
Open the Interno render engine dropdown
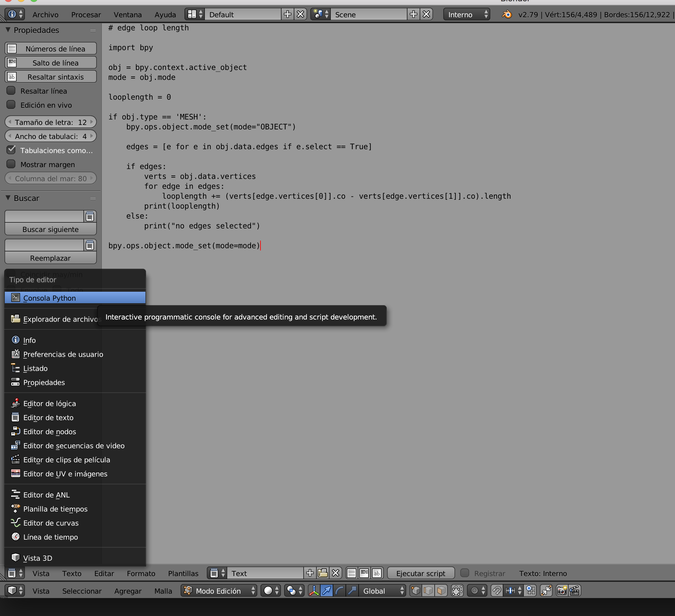466,14
